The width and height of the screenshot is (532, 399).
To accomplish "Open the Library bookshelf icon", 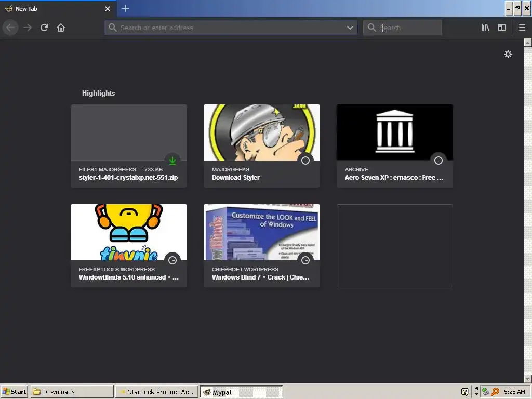I will tap(485, 28).
